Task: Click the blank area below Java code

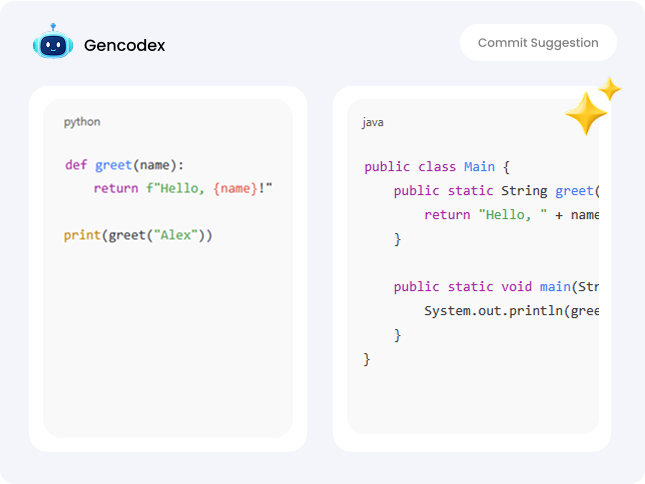Action: (470, 400)
